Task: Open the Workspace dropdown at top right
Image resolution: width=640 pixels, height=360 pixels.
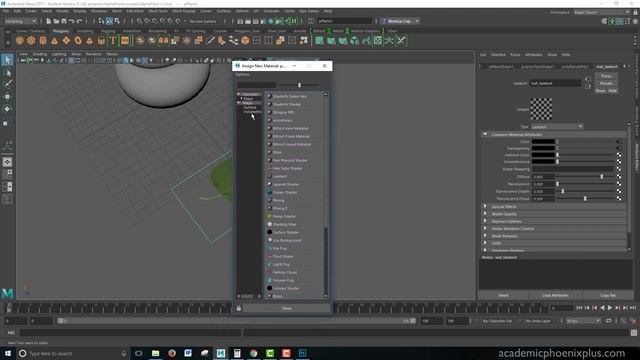Action: (602, 12)
